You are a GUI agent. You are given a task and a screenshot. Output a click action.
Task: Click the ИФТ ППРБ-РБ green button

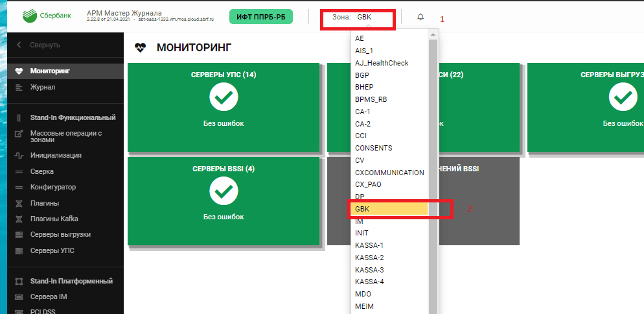coord(260,17)
